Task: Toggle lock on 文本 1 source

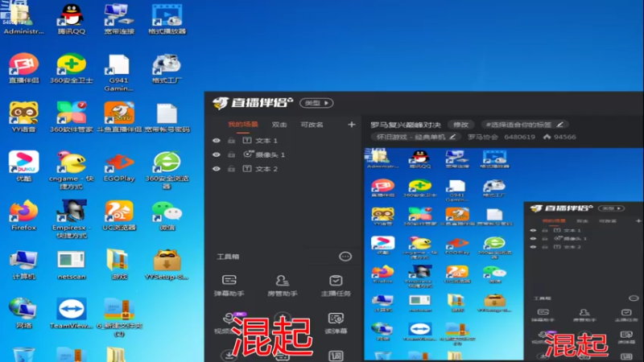Action: (231, 140)
